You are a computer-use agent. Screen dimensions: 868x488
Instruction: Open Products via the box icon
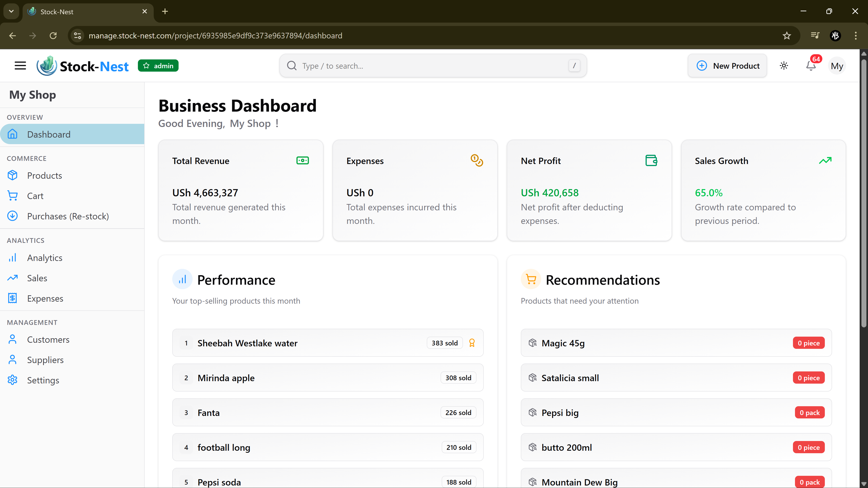pos(12,175)
